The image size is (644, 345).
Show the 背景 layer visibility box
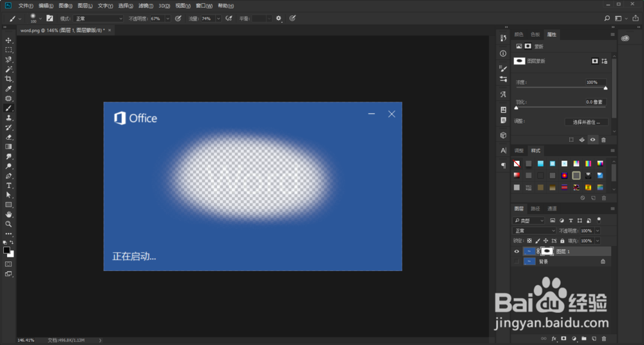(516, 261)
